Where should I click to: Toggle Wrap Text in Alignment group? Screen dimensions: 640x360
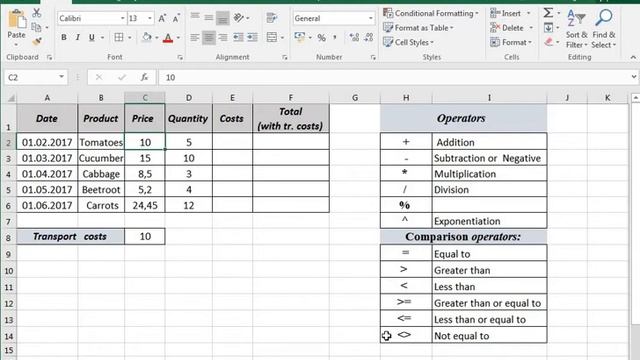coord(271,18)
